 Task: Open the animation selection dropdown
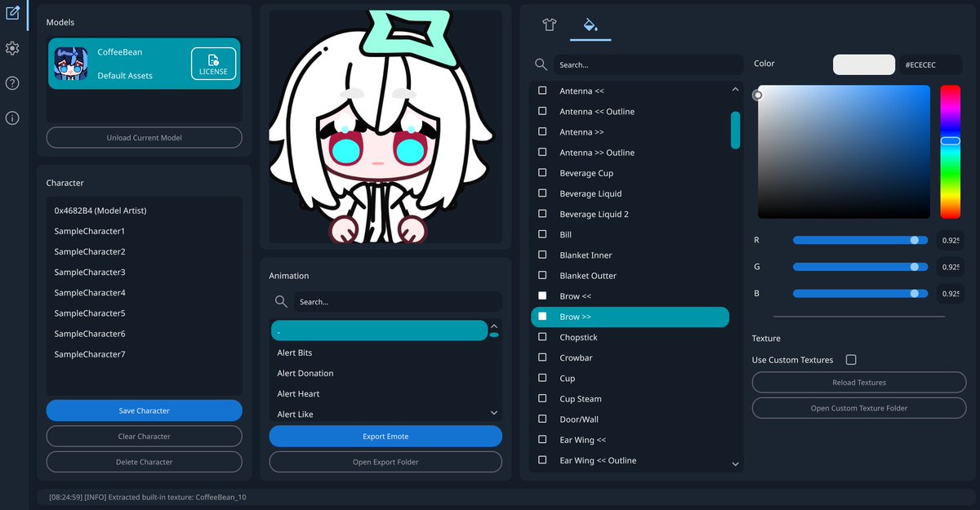[x=379, y=330]
